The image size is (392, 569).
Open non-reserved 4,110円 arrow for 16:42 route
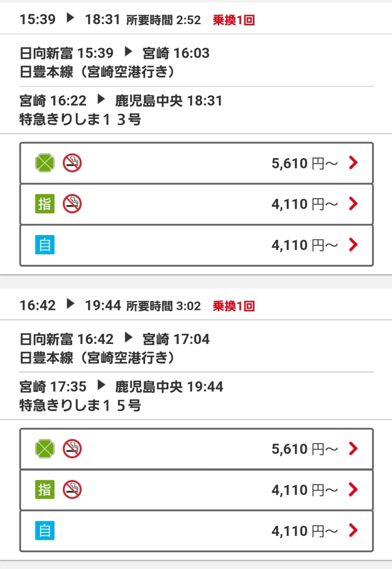(353, 531)
